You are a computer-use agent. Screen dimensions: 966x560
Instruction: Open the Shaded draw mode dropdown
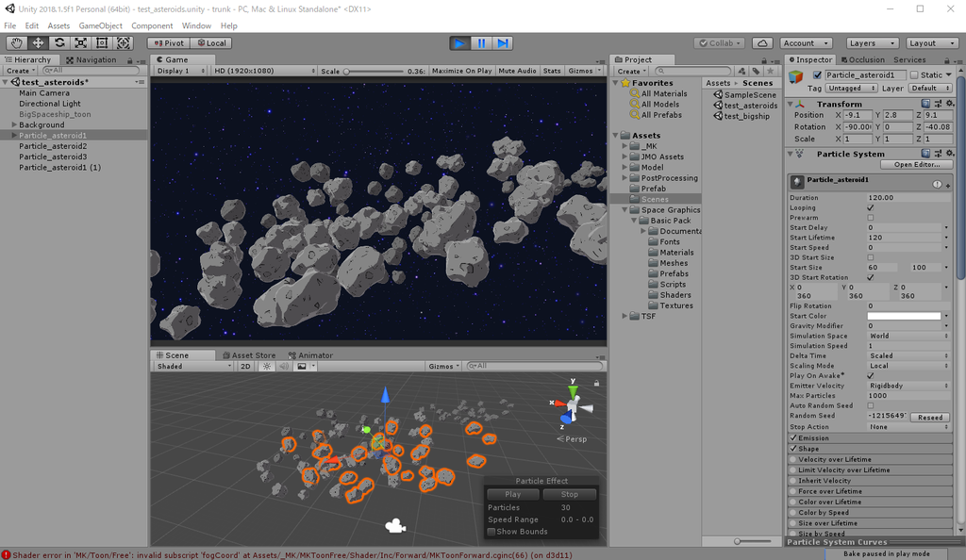click(192, 366)
